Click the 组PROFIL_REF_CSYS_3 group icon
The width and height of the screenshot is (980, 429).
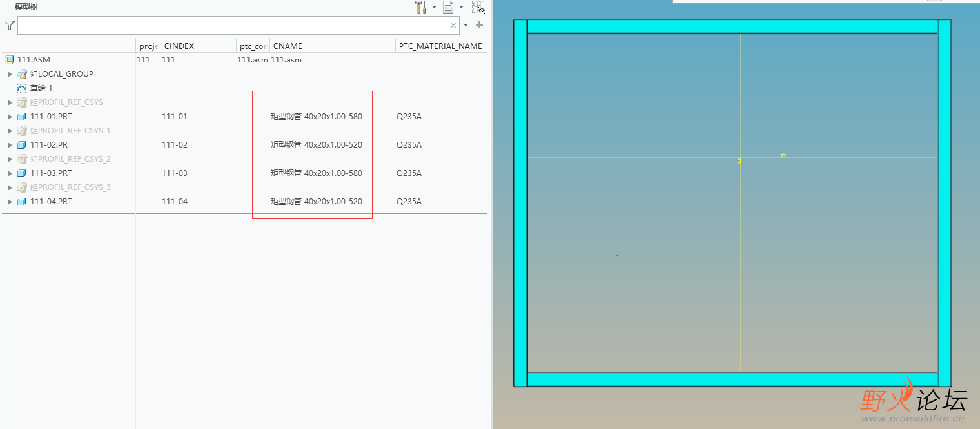pos(22,187)
